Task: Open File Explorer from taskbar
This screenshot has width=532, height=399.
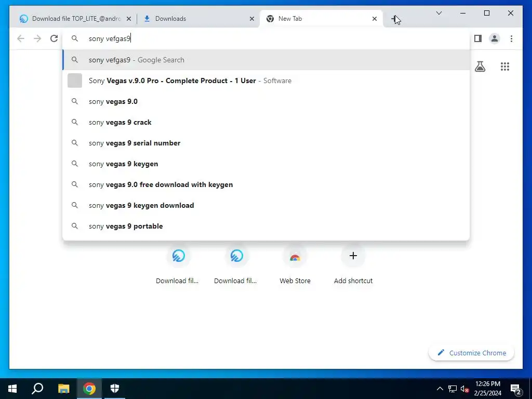Action: tap(63, 389)
